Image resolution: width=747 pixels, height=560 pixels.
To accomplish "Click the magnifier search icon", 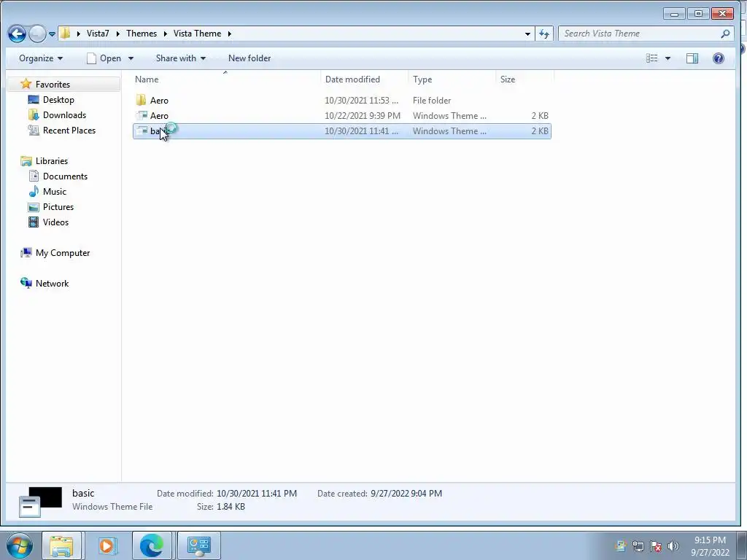I will coord(725,34).
